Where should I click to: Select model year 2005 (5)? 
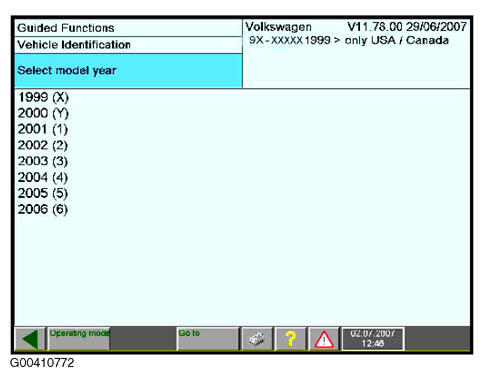tap(43, 193)
